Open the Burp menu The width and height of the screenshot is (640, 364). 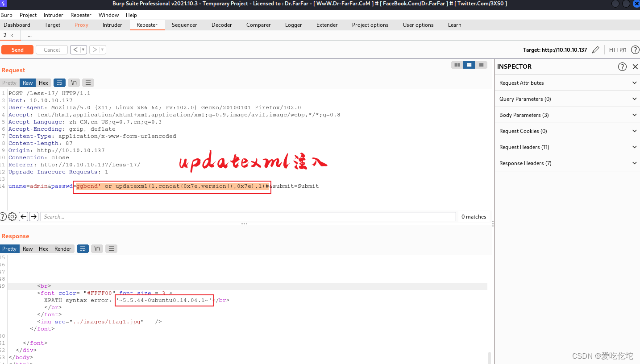6,15
